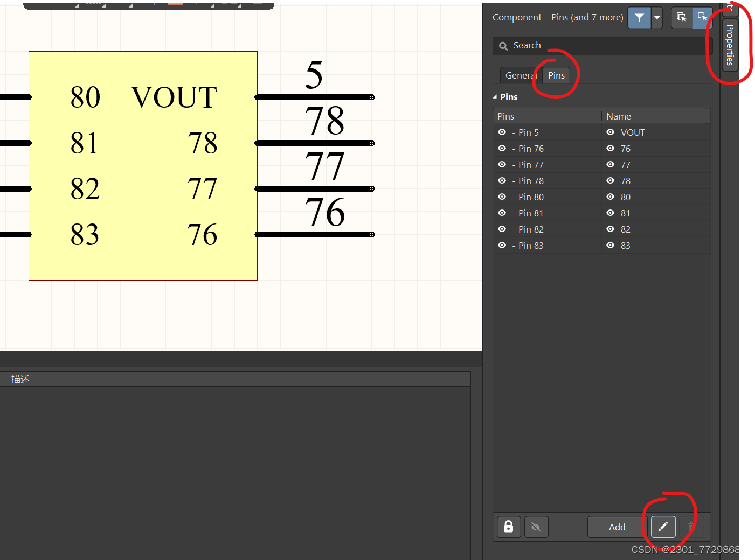This screenshot has width=755, height=560.
Task: Toggle visibility eye for Pin 78
Action: point(502,181)
